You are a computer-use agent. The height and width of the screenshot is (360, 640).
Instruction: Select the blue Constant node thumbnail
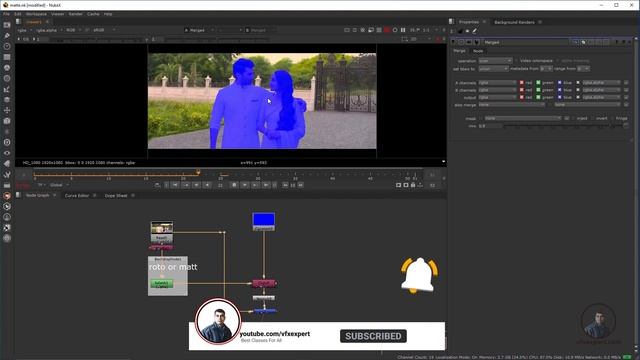click(x=264, y=221)
